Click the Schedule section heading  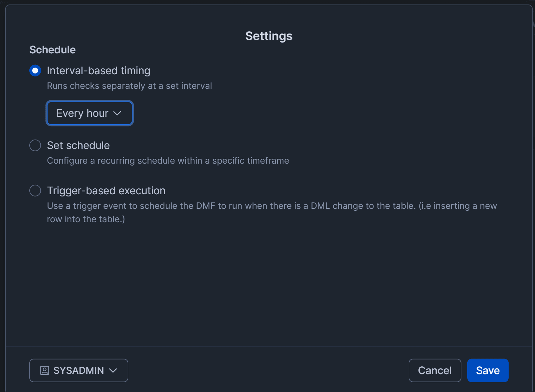coord(52,50)
